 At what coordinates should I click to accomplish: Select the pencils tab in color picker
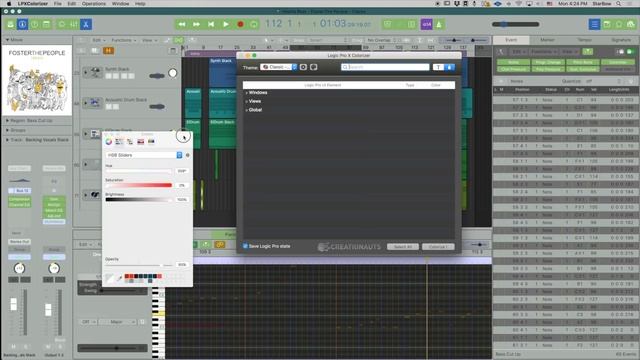point(151,142)
